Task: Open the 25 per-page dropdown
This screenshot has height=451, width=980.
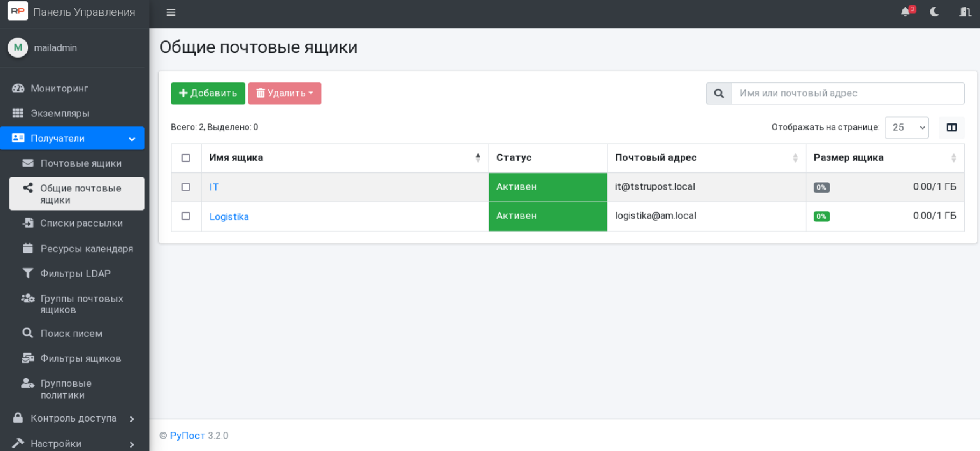Action: pyautogui.click(x=907, y=128)
